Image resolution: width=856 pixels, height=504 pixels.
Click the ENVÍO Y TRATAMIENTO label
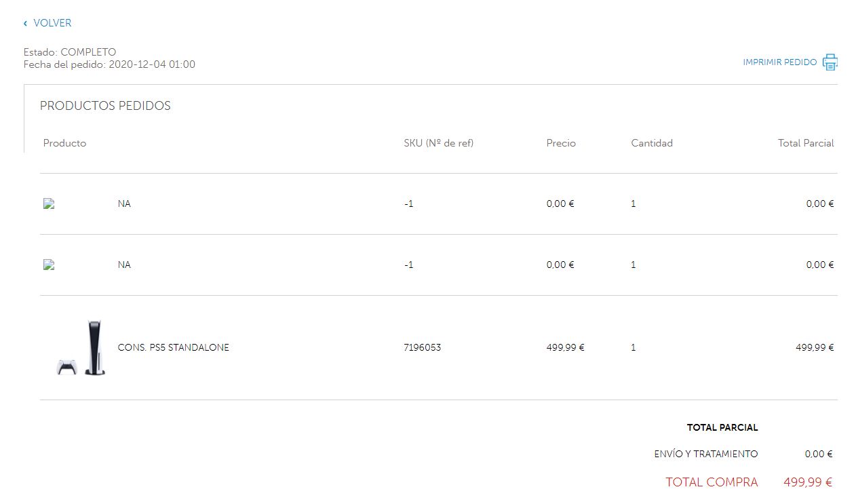[705, 454]
